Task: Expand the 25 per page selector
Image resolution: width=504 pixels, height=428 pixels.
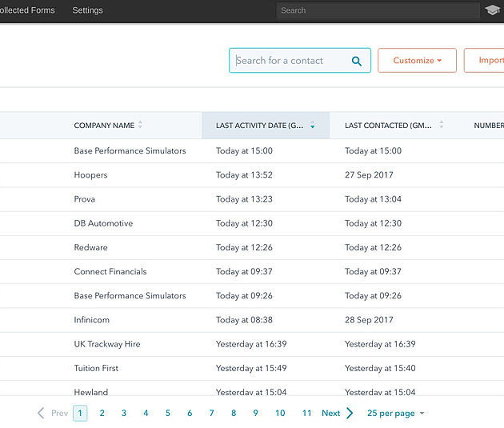Action: coord(395,413)
